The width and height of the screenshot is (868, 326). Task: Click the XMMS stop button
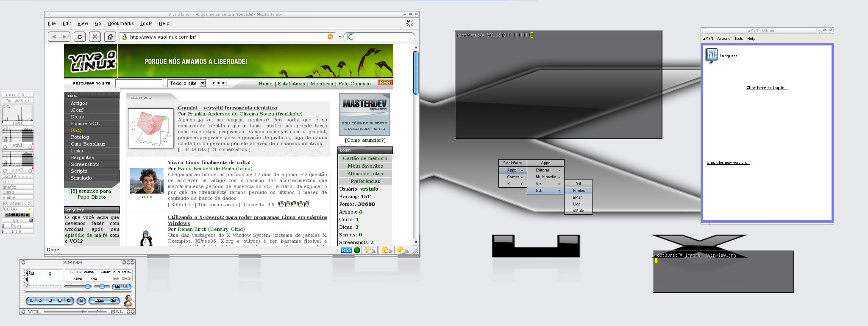point(60,301)
